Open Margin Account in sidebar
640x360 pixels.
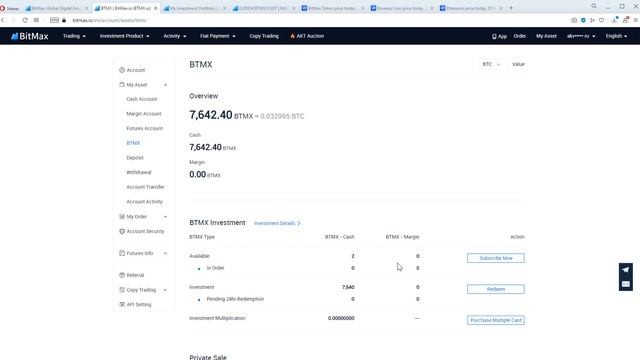144,114
